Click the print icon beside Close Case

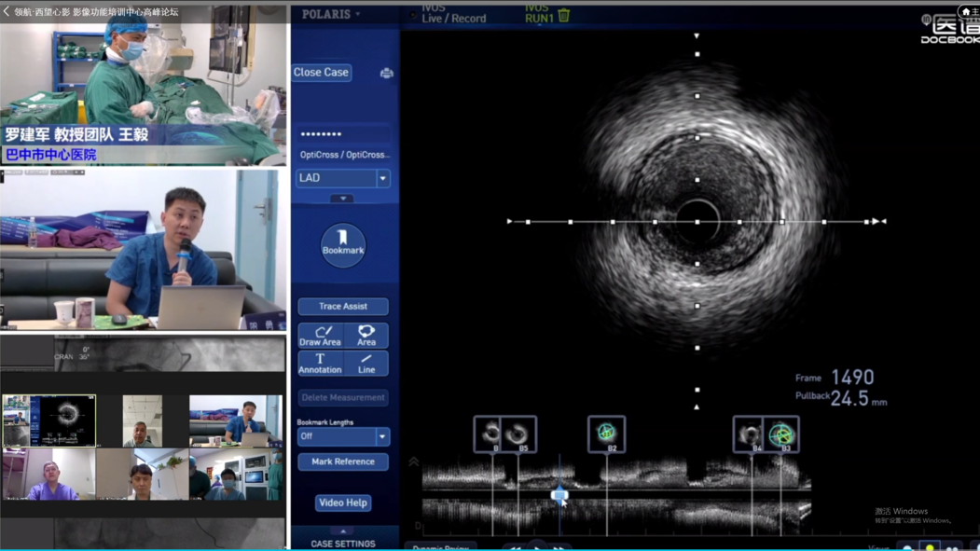(386, 73)
